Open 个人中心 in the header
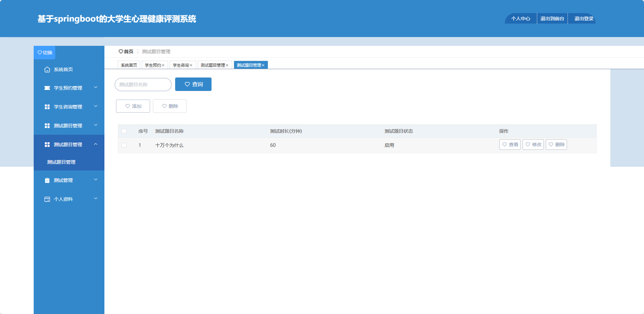 [521, 19]
